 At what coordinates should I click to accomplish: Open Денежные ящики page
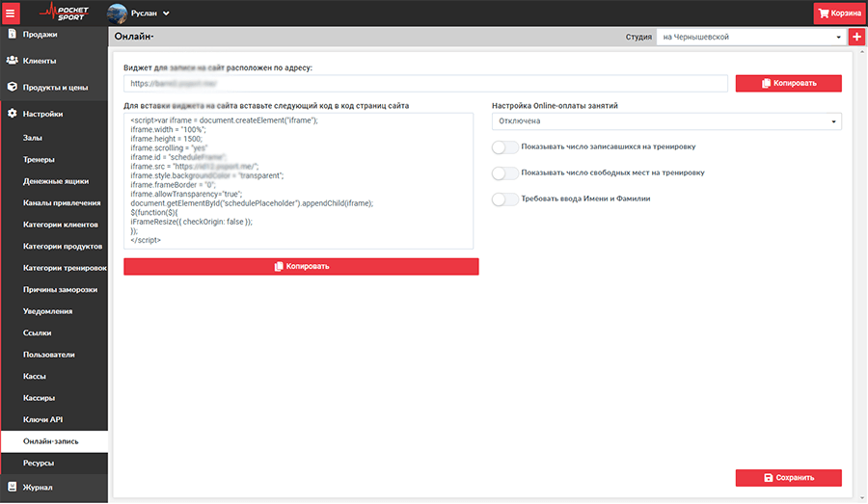[x=54, y=181]
